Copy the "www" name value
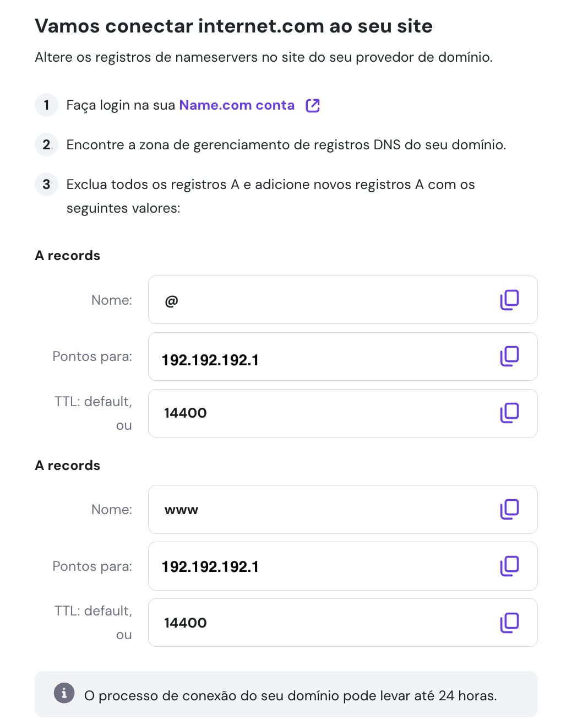The height and width of the screenshot is (724, 588). tap(509, 509)
